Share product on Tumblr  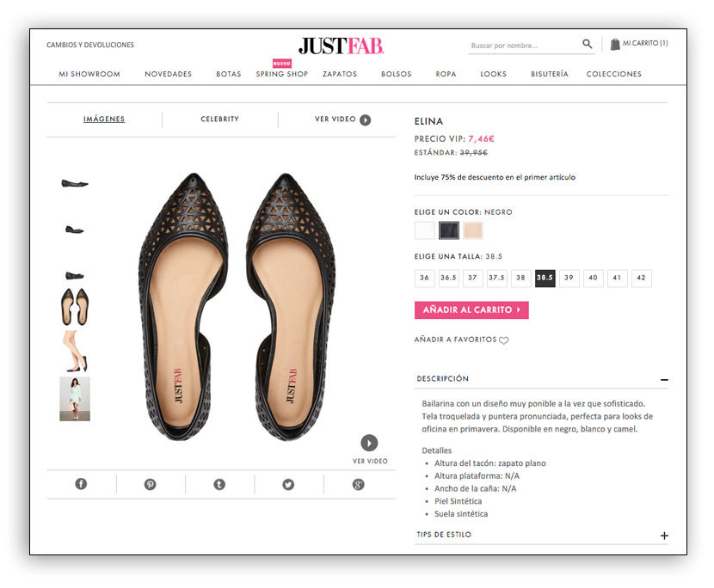coord(219,484)
